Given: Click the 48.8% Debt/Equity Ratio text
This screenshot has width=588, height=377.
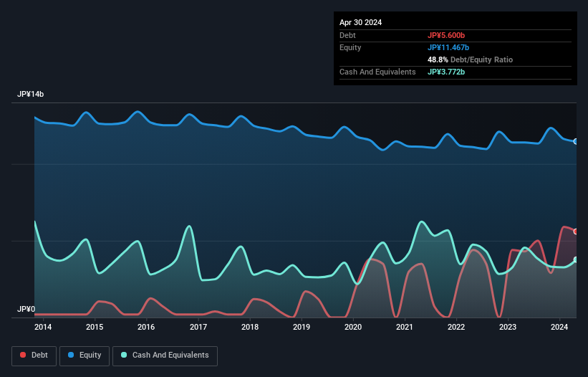Looking at the screenshot, I should tap(470, 59).
